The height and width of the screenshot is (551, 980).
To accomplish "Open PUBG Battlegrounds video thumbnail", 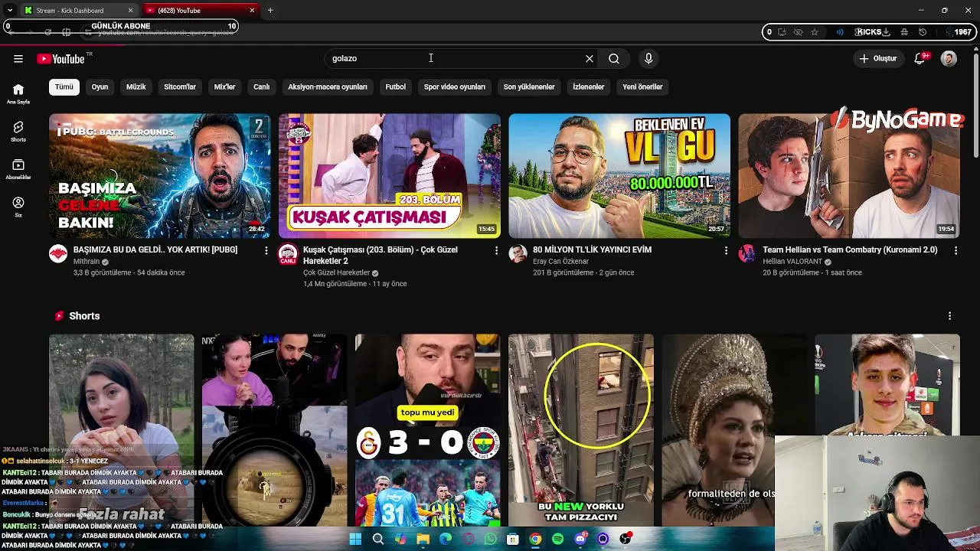I will click(160, 176).
